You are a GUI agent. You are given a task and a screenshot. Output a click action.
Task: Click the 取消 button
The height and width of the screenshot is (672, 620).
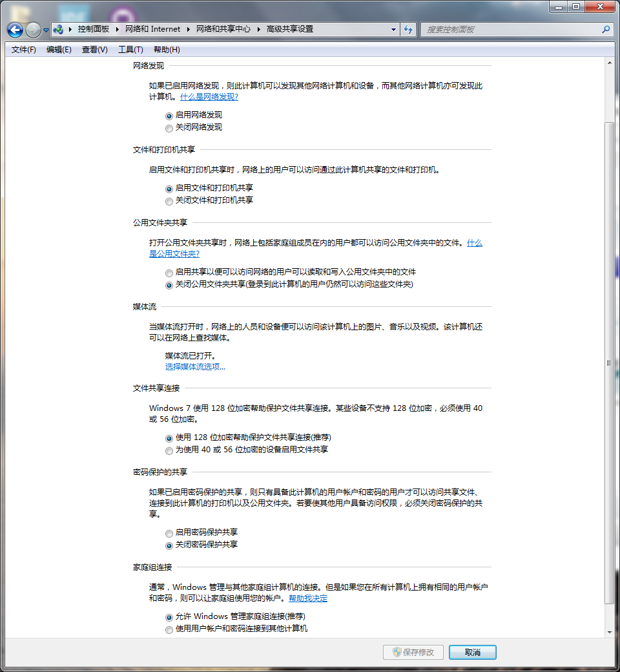click(472, 653)
